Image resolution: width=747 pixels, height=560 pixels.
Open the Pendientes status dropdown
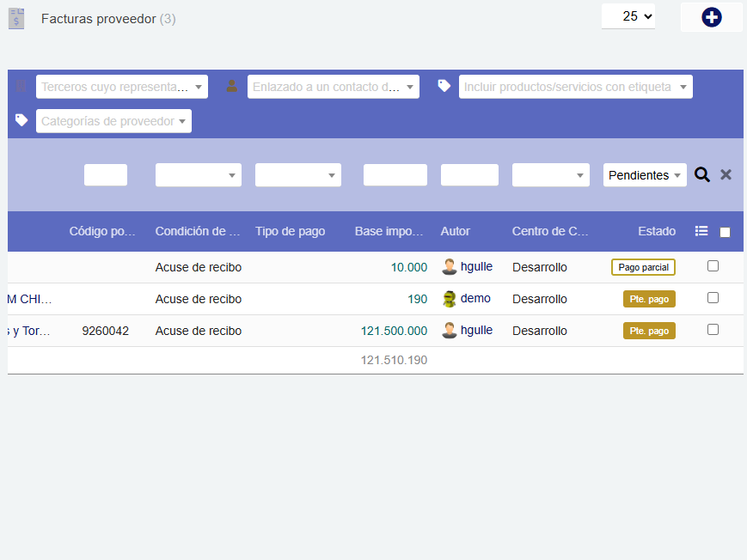tap(645, 174)
